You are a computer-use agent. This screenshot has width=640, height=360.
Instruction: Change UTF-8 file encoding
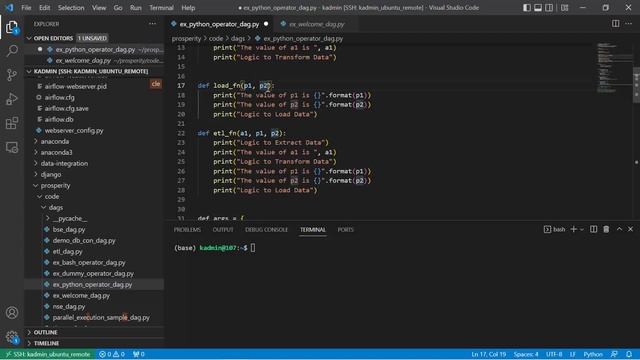tap(554, 354)
